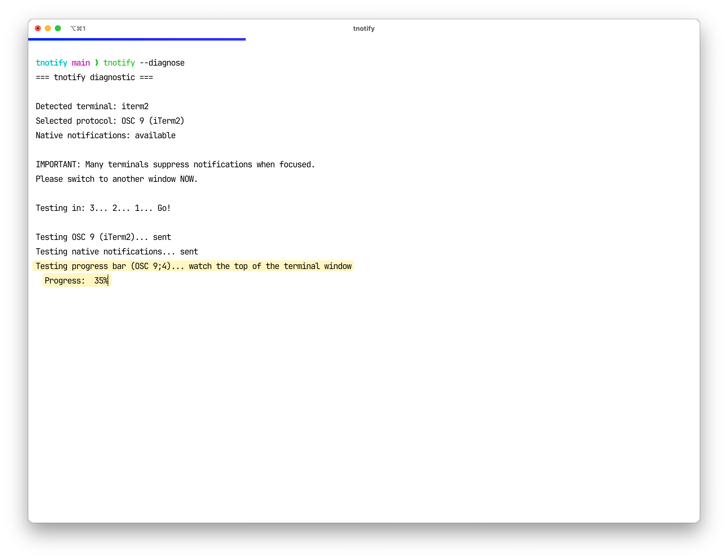
Task: Click the green fullscreen button
Action: (x=58, y=28)
